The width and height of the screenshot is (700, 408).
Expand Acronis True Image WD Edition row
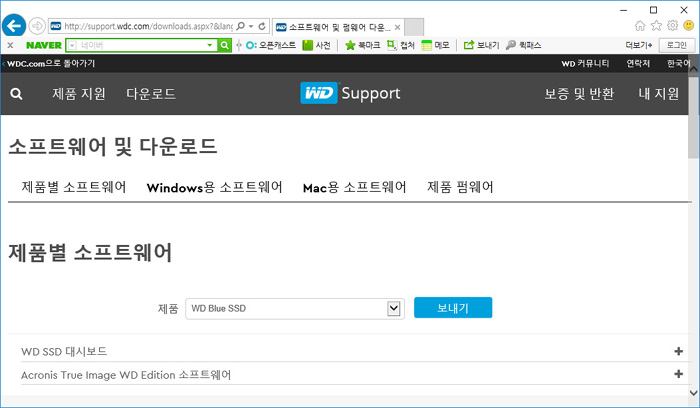[x=679, y=374]
